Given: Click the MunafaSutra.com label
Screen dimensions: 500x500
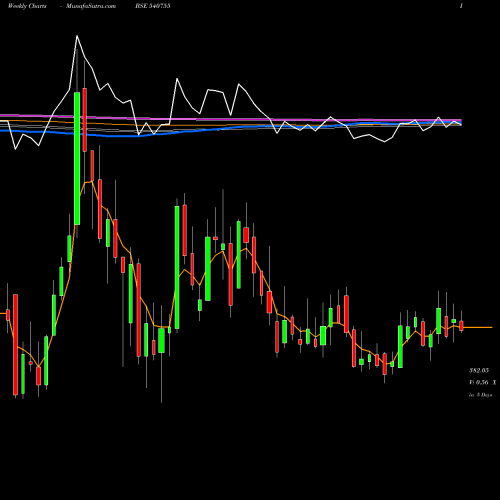Looking at the screenshot, I should tap(91, 6).
